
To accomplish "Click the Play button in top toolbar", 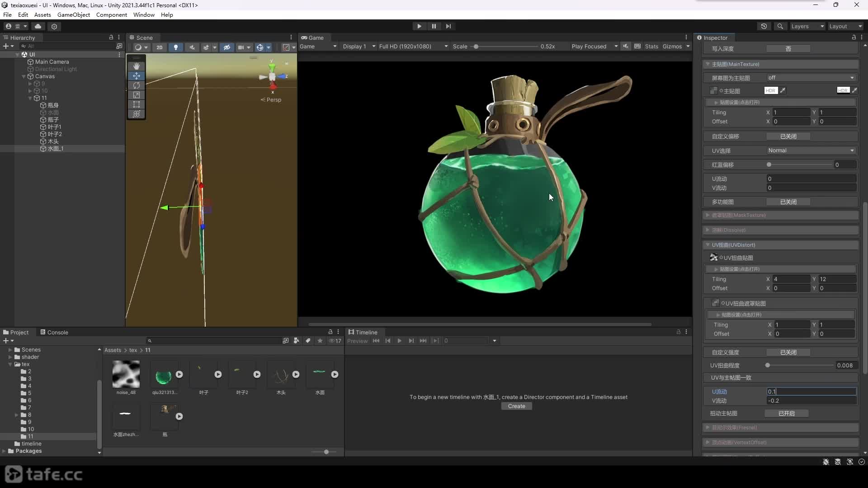I will (x=419, y=26).
